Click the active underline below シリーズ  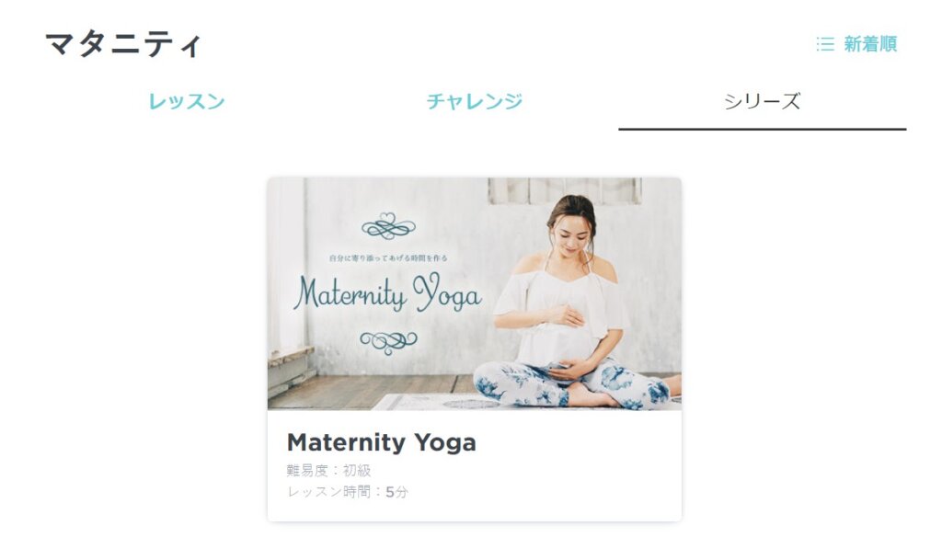pyautogui.click(x=763, y=129)
